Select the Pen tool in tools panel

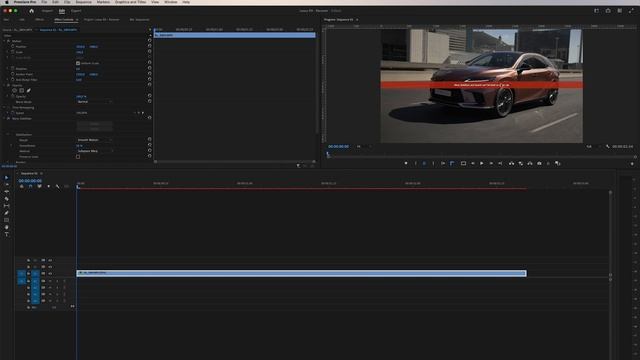click(x=7, y=213)
